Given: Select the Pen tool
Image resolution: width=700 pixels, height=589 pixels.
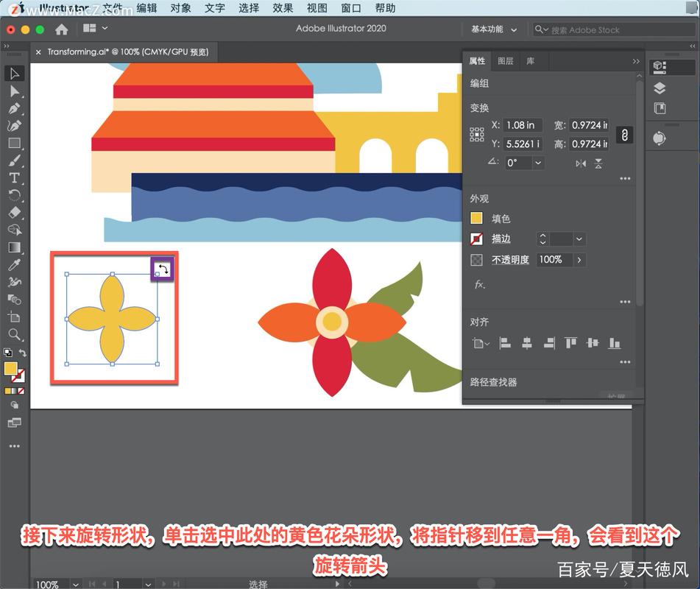Looking at the screenshot, I should [x=14, y=108].
